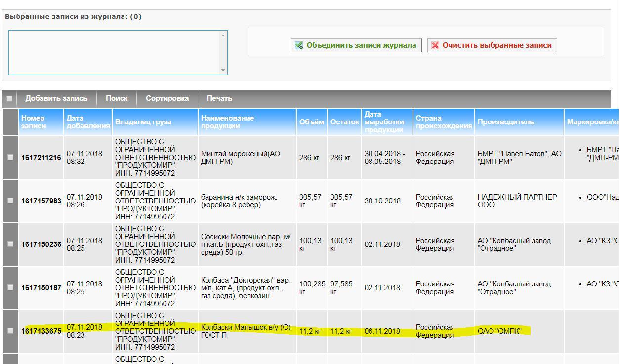Check the box for record 1617150236
This screenshot has width=619, height=364.
pos(10,244)
